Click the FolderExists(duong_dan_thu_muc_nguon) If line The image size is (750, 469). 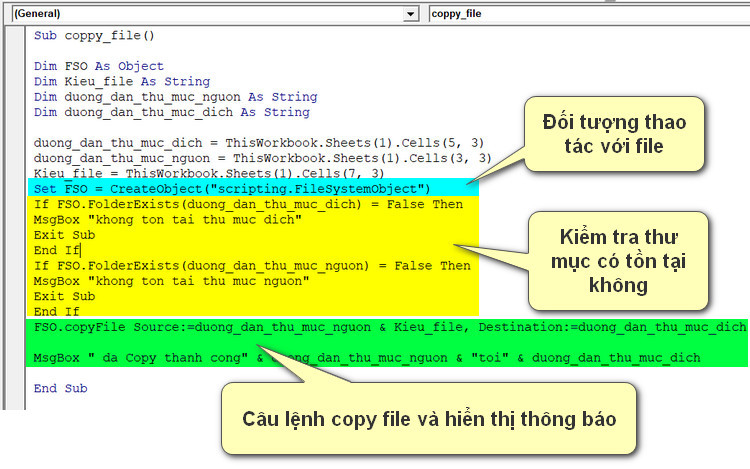(252, 265)
